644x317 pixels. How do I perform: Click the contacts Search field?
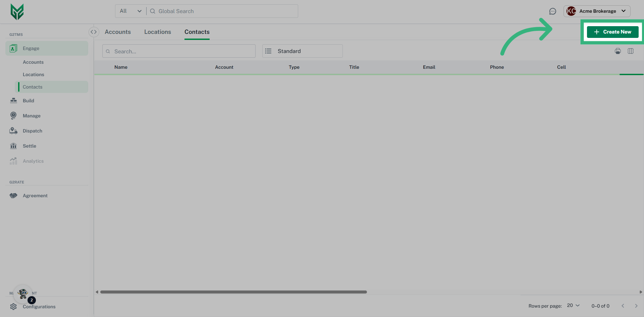pos(179,51)
